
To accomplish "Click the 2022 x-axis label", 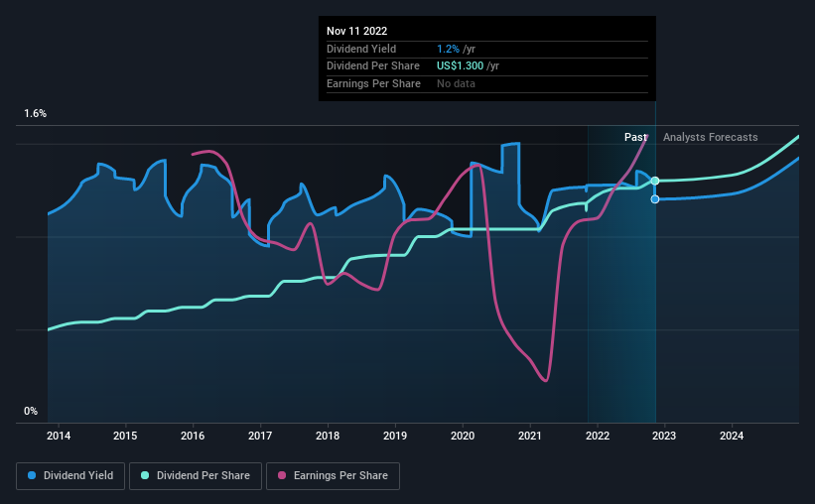I will click(598, 436).
